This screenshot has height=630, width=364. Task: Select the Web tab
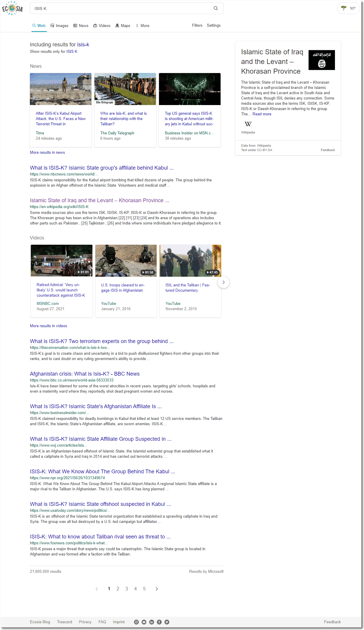point(39,26)
